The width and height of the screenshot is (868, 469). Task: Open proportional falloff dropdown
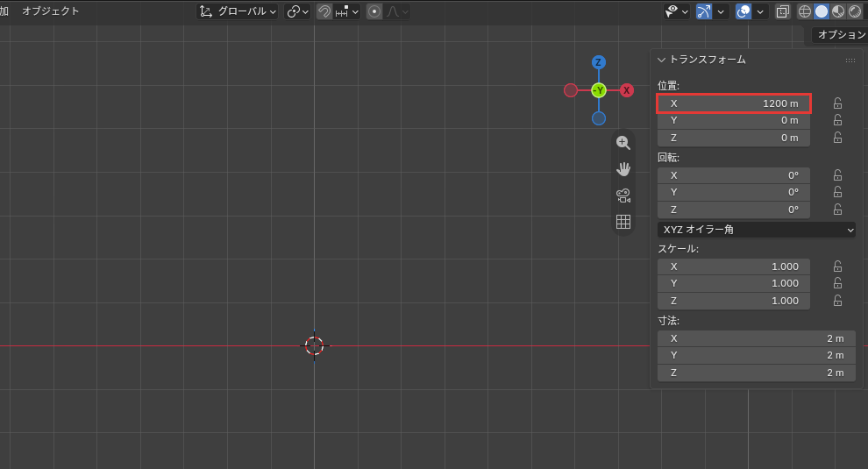(397, 11)
